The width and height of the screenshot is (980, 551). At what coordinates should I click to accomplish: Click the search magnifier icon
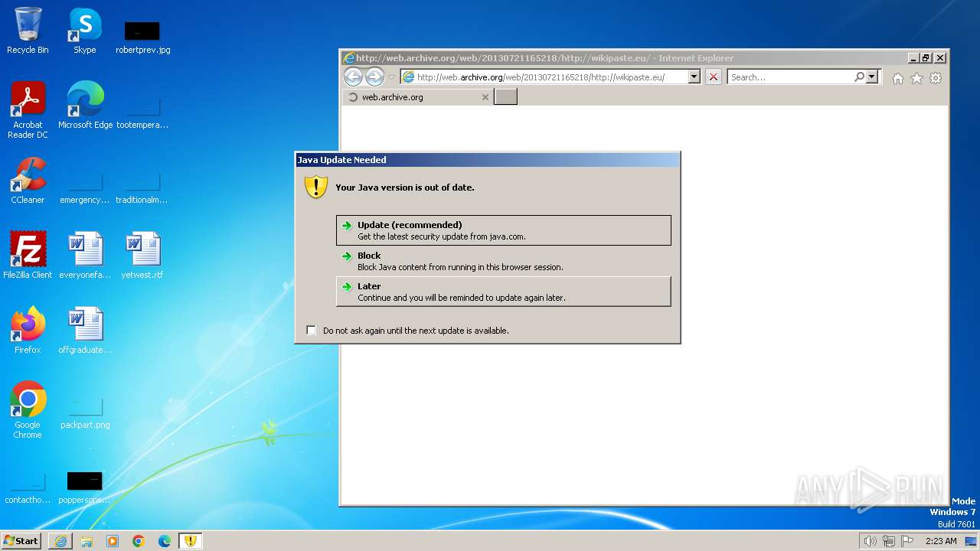pyautogui.click(x=859, y=77)
